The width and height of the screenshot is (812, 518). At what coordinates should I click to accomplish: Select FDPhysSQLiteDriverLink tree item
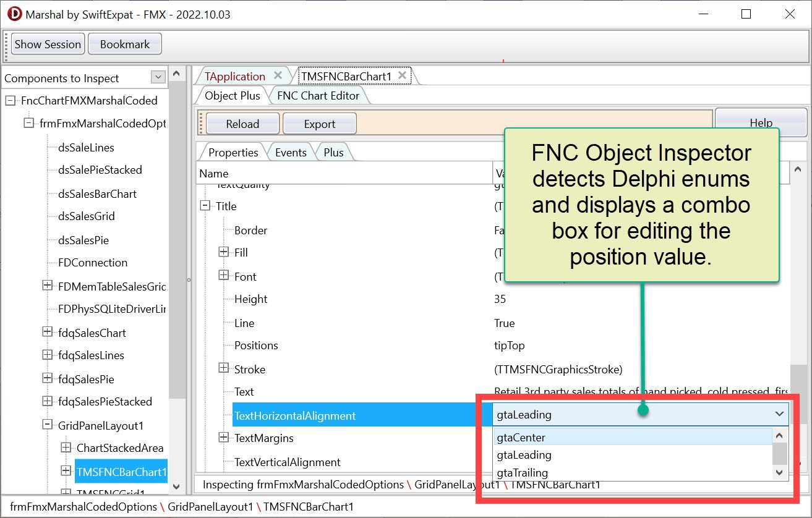click(112, 309)
